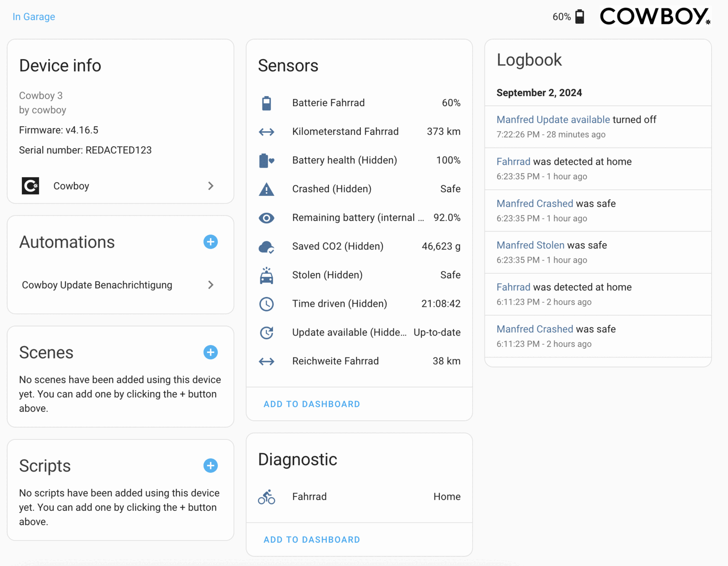Open Crashed (Hidden) sensor entry

[x=359, y=189]
